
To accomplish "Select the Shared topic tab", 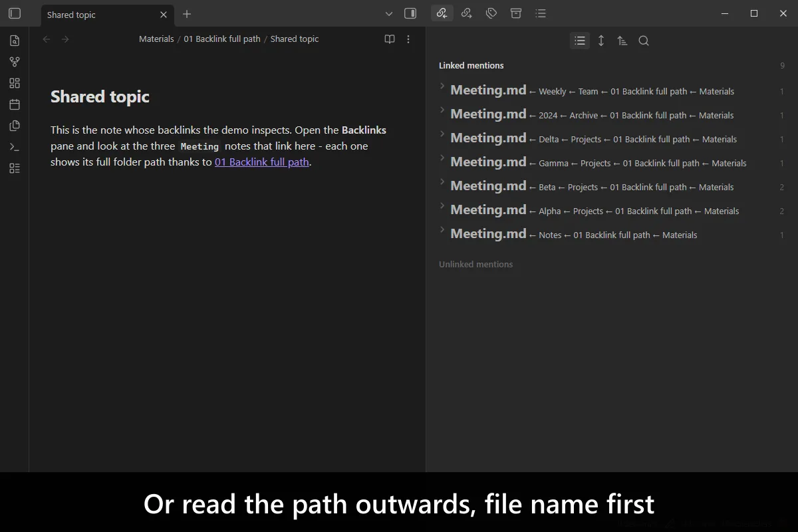I will click(x=108, y=15).
